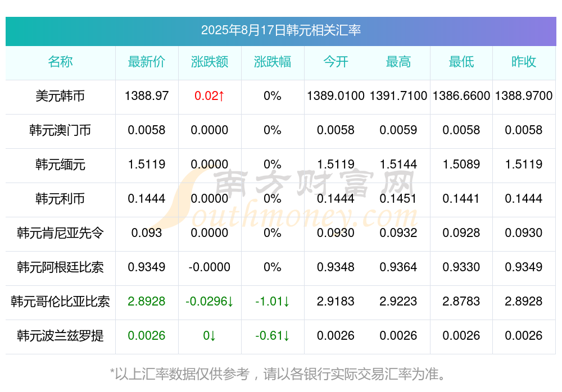562x392 pixels.
Task: Click the red 0.02↑ change value
Action: tap(209, 95)
